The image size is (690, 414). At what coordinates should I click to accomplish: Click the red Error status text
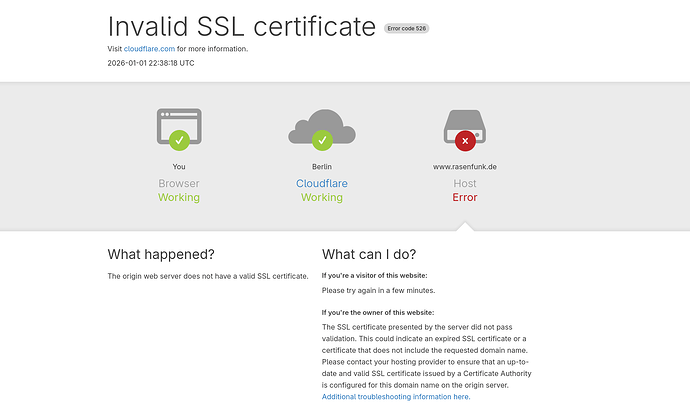click(x=465, y=197)
